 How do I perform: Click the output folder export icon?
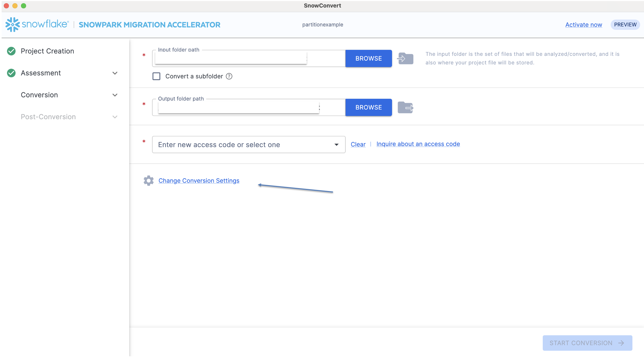405,107
